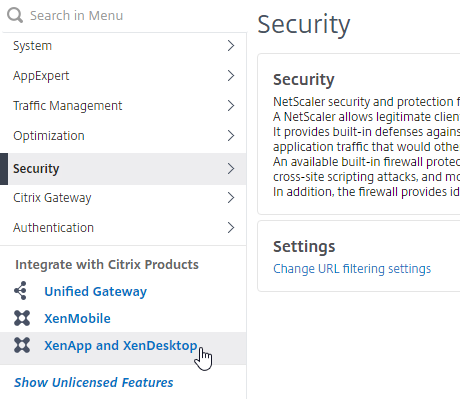Expand the Citrix Gateway chevron

(231, 198)
